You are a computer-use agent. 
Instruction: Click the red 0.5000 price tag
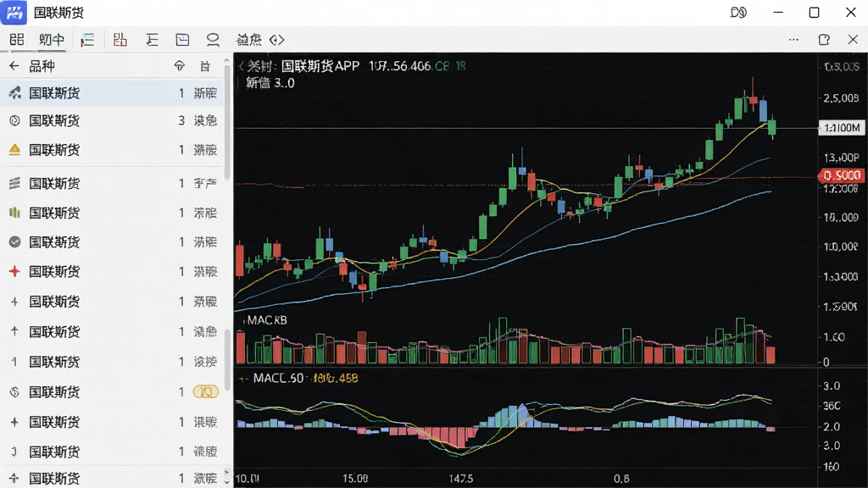840,175
